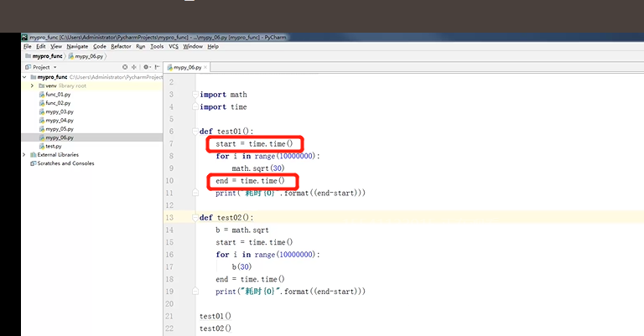Screen dimensions: 644x336
Task: Fold the test01 function at line 6
Action: [x=195, y=132]
